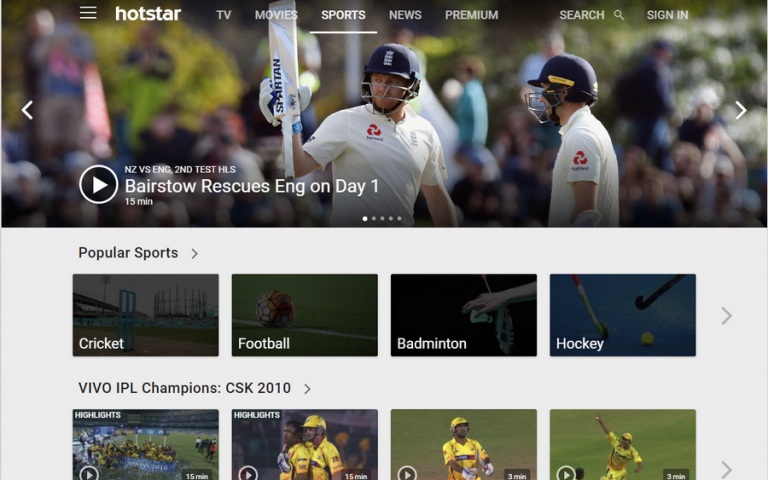Click the SEARCH label
Screen dimensions: 768x480
click(582, 15)
